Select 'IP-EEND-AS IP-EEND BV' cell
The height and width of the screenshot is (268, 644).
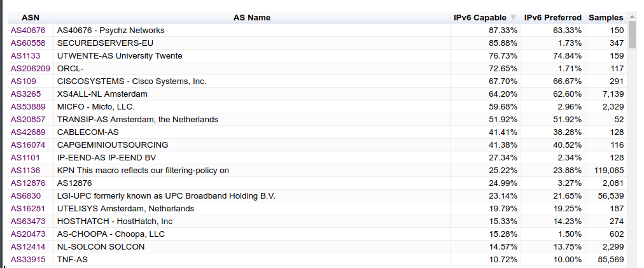(x=252, y=158)
